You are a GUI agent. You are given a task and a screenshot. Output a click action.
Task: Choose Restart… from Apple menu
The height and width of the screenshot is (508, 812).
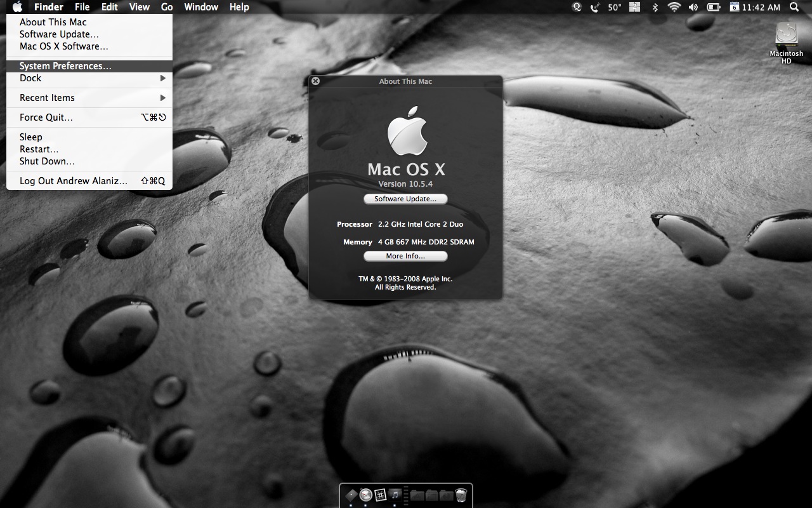89,149
